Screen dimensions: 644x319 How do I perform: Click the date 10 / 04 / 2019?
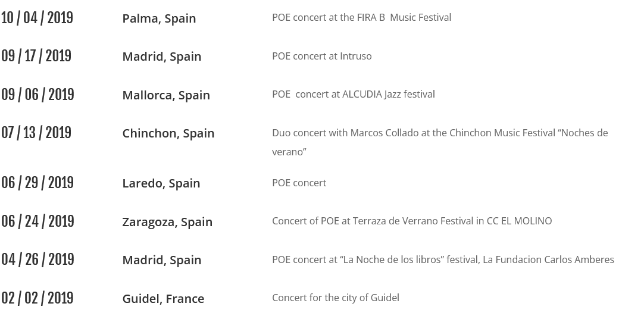tap(37, 18)
